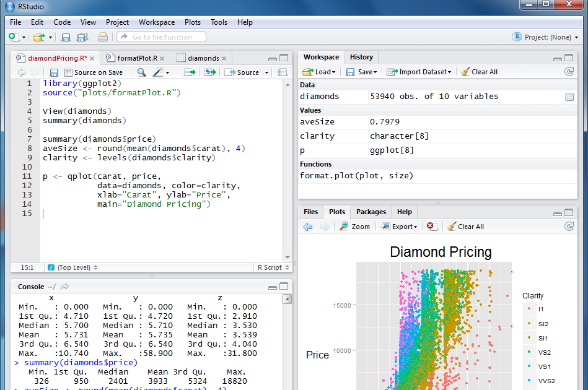
Task: Click the code tools magic wand icon
Action: pyautogui.click(x=159, y=72)
